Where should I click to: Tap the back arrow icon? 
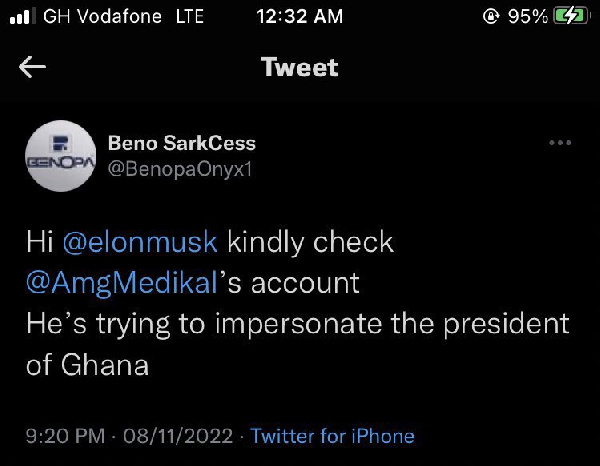33,67
